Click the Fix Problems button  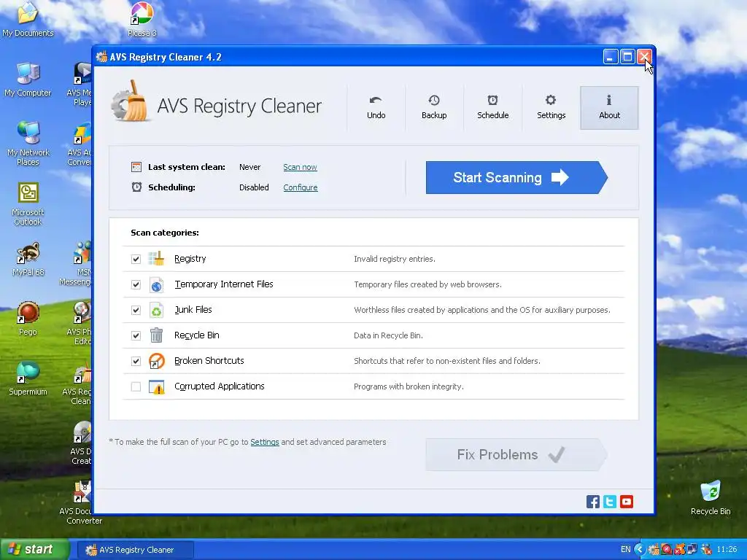coord(516,455)
